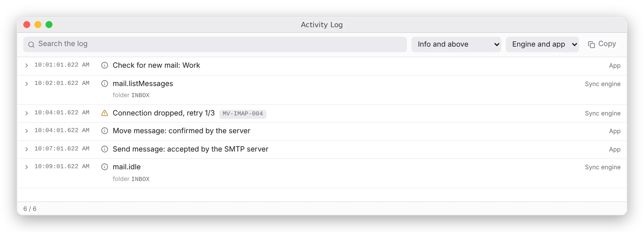Viewport: 644px width, 232px height.
Task: Focus the Search the log field
Action: [215, 44]
